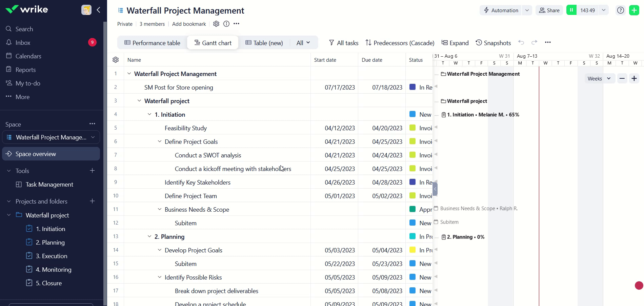
Task: Open the Weeks timescale dropdown
Action: point(599,78)
